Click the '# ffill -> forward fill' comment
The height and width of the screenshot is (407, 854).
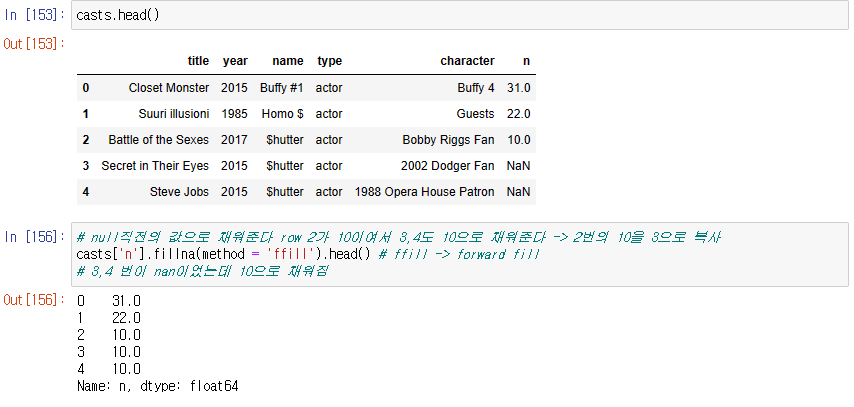459,254
